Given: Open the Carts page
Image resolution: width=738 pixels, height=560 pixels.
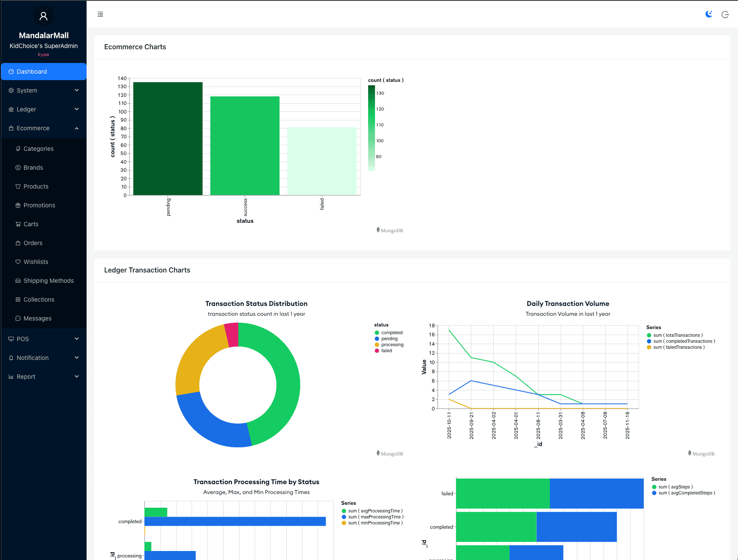Looking at the screenshot, I should [x=31, y=224].
